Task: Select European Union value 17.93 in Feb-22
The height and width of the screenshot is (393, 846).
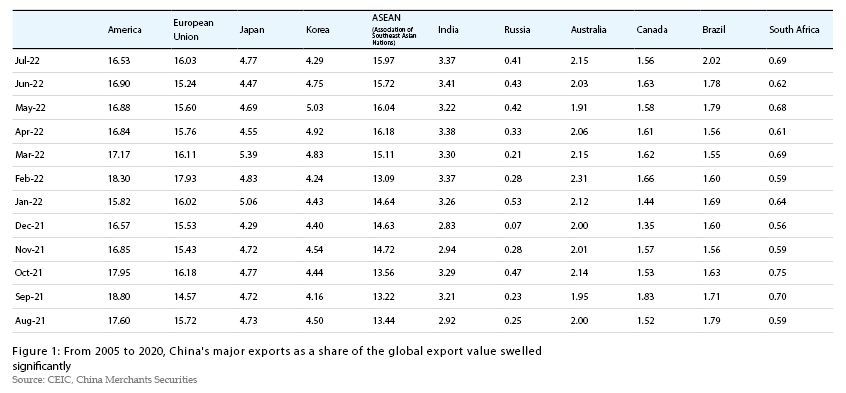Action: coord(185,178)
